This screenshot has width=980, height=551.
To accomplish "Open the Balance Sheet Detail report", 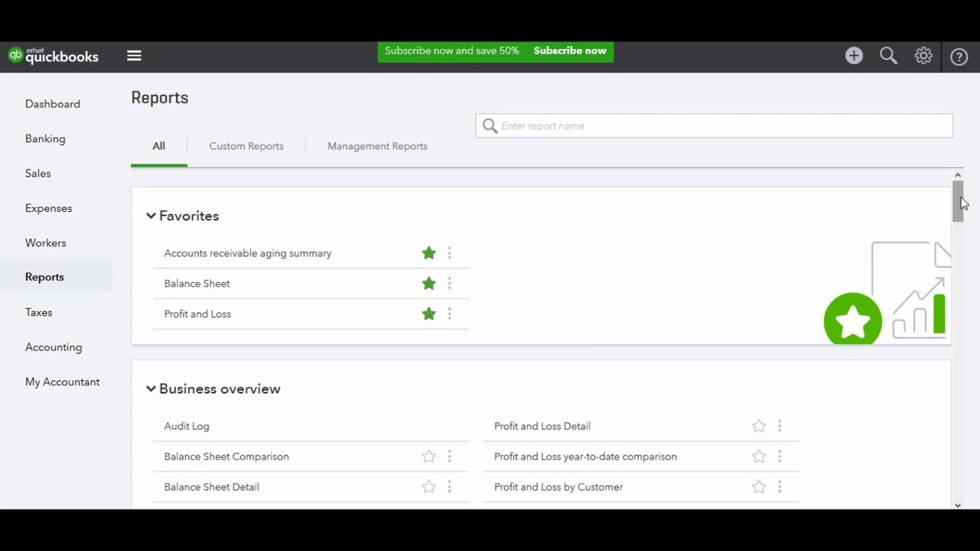I will click(x=211, y=487).
